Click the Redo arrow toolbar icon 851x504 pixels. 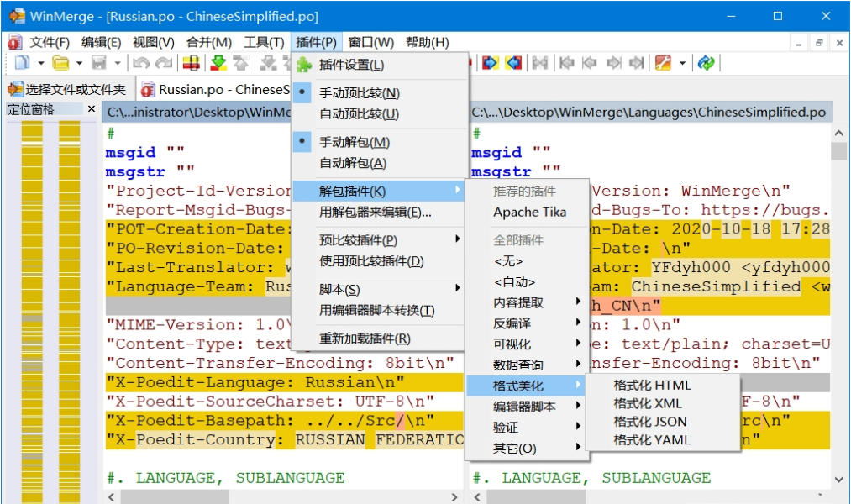164,63
